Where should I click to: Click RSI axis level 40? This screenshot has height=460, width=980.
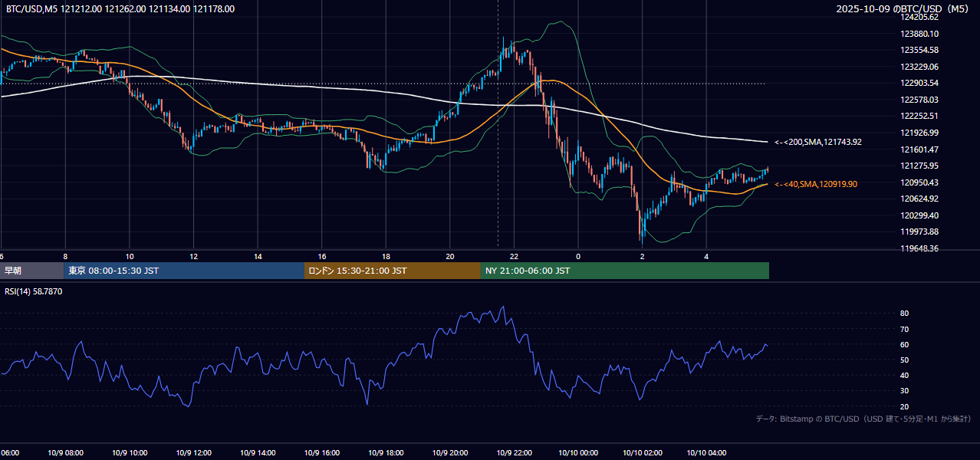904,375
